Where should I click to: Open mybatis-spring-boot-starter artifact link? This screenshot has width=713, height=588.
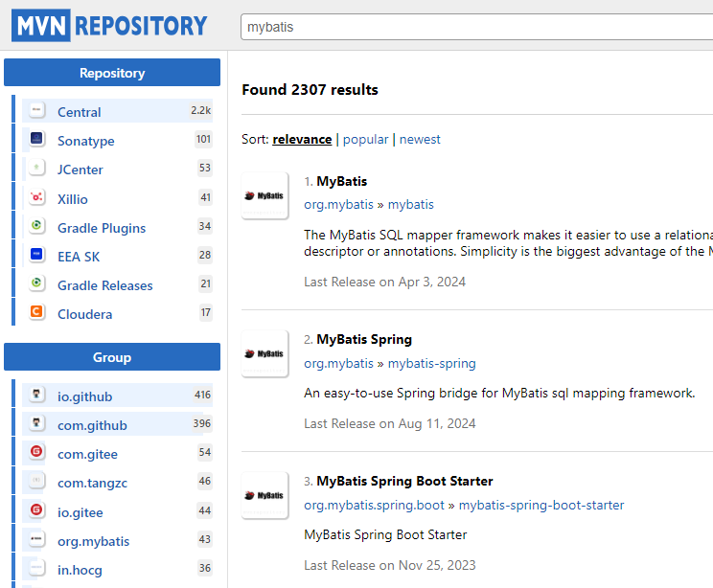click(541, 506)
